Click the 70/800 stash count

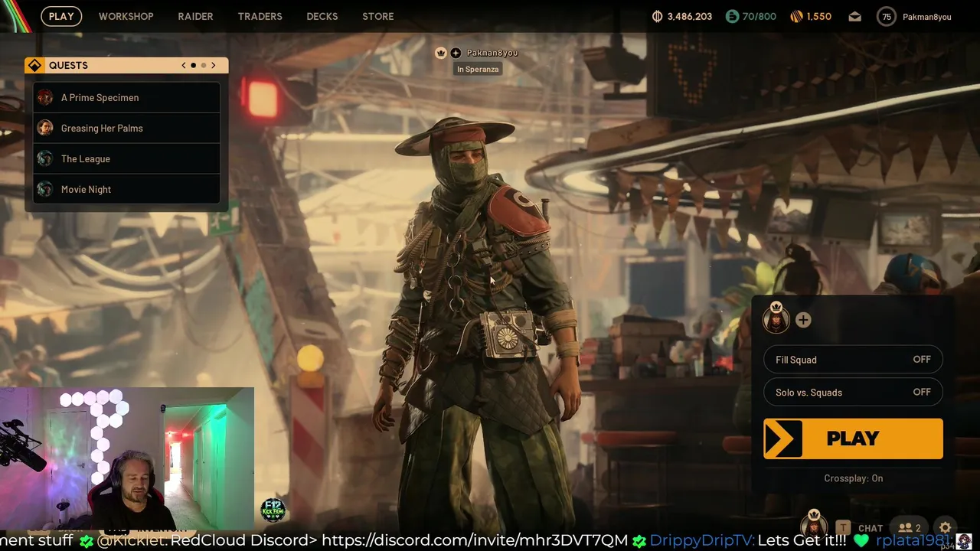[759, 16]
